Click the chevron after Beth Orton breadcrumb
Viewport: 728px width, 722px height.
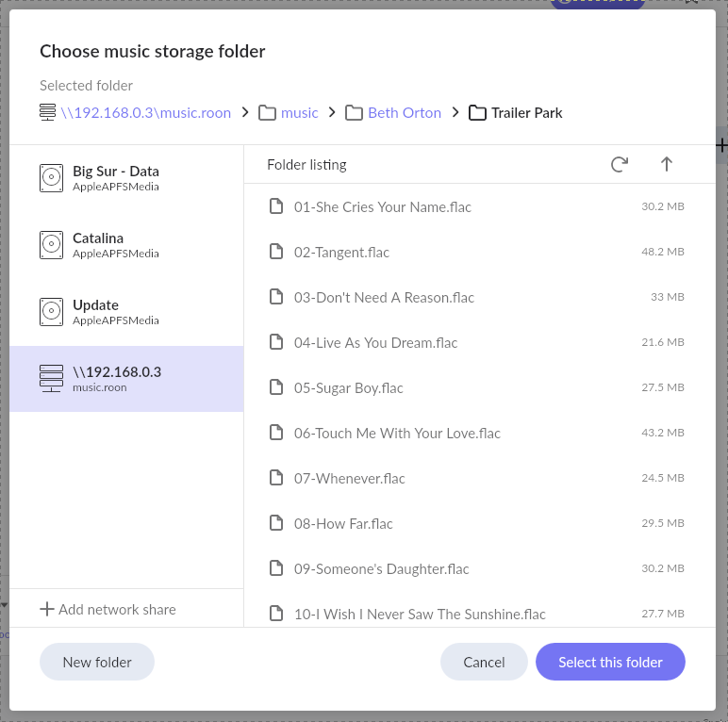tap(455, 112)
